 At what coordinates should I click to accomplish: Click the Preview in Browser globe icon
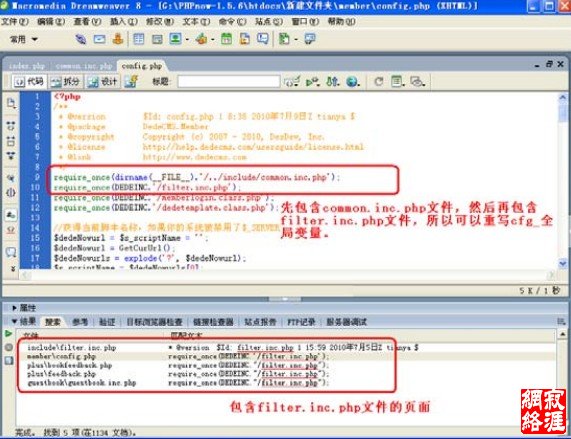(x=353, y=82)
